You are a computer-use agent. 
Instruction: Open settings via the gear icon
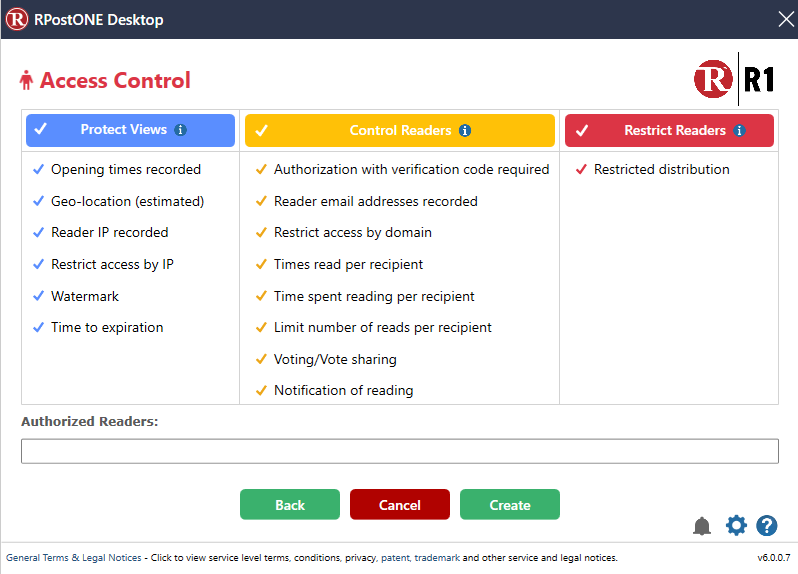point(736,525)
